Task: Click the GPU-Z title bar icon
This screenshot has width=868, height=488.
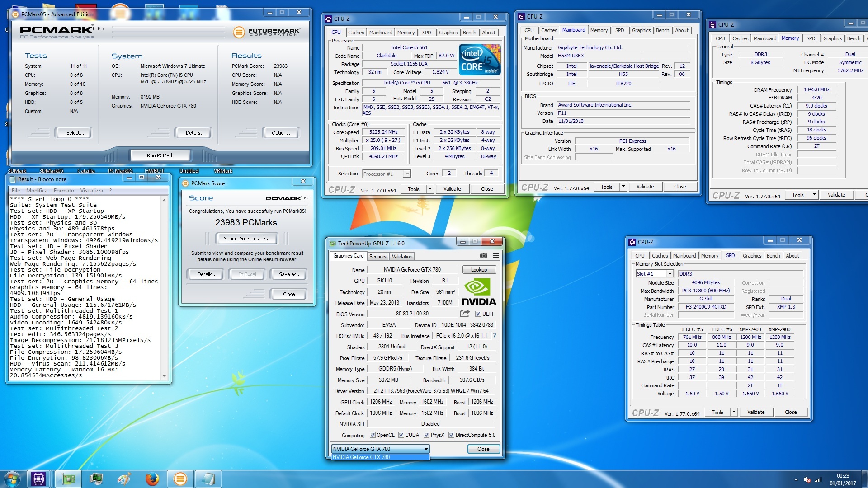Action: (x=333, y=243)
